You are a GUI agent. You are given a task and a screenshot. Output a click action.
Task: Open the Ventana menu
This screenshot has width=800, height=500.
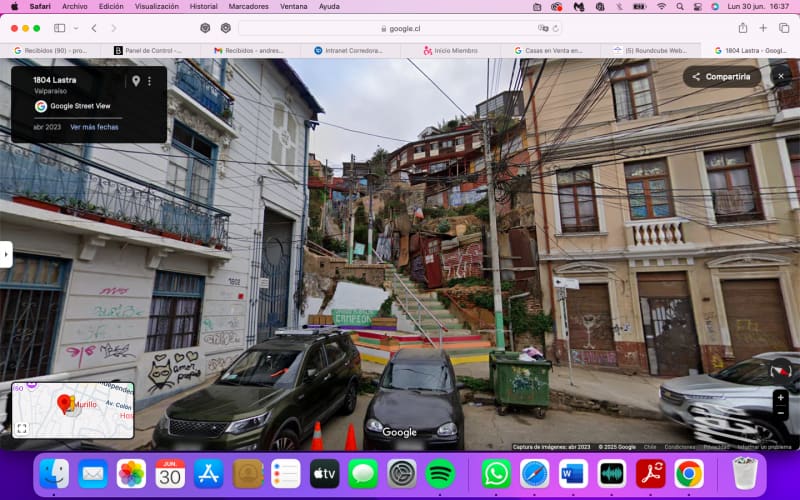294,7
